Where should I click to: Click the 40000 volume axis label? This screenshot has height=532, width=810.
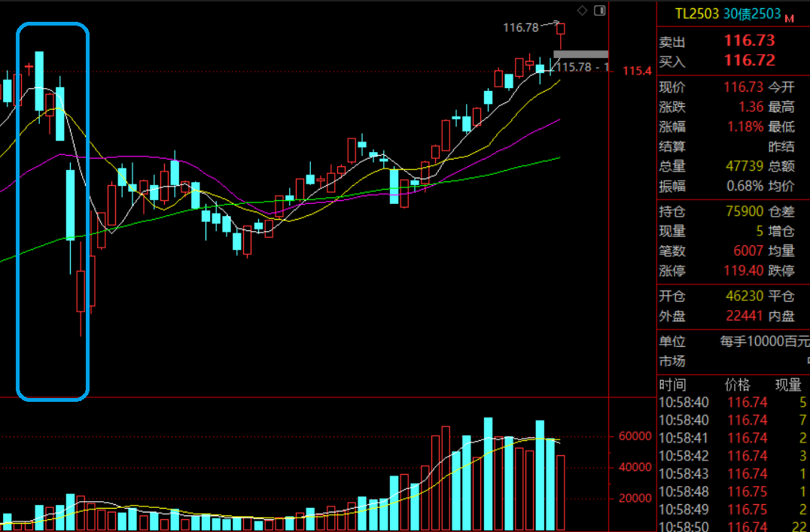(635, 467)
